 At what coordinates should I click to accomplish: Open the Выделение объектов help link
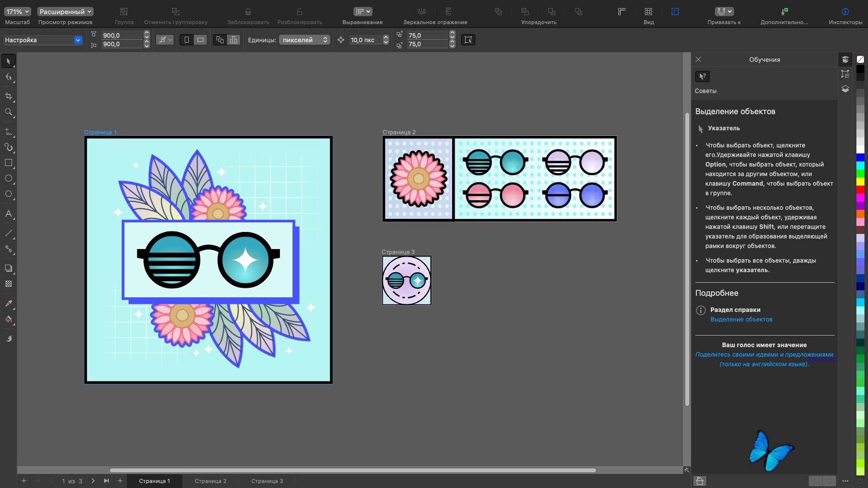pos(741,319)
